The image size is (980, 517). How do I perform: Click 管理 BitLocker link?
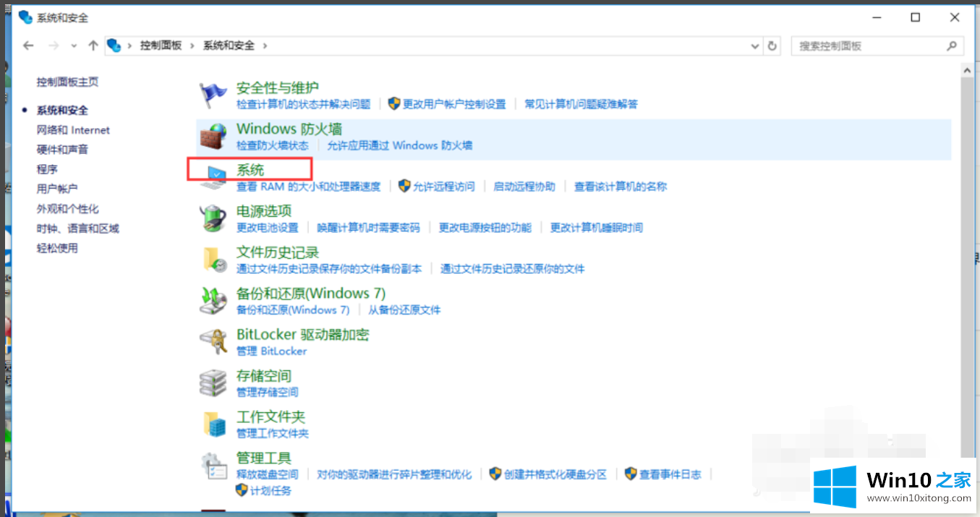click(x=272, y=351)
